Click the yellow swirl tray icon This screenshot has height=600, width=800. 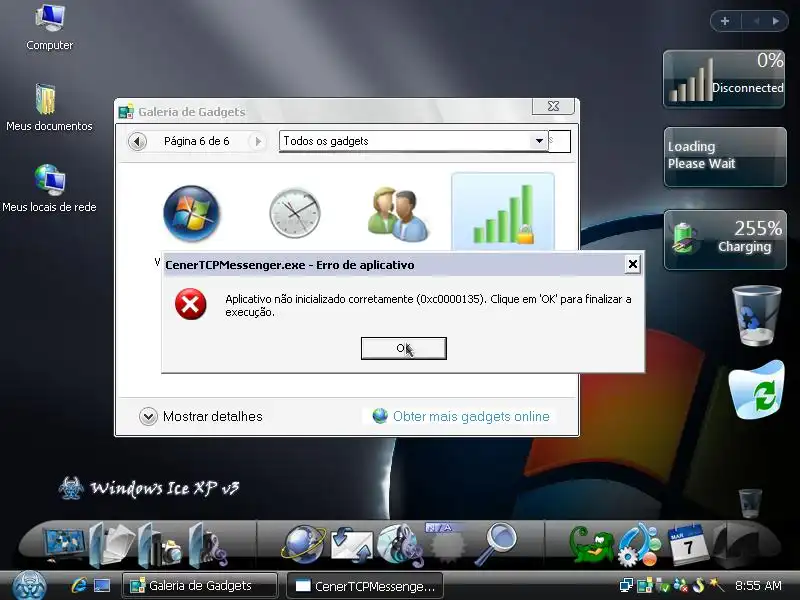point(698,586)
